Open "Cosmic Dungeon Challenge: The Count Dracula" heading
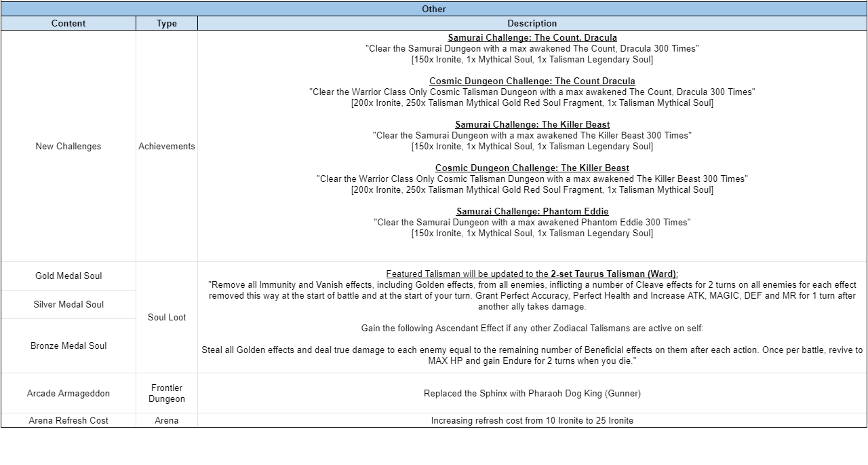868x465 pixels. [x=532, y=81]
